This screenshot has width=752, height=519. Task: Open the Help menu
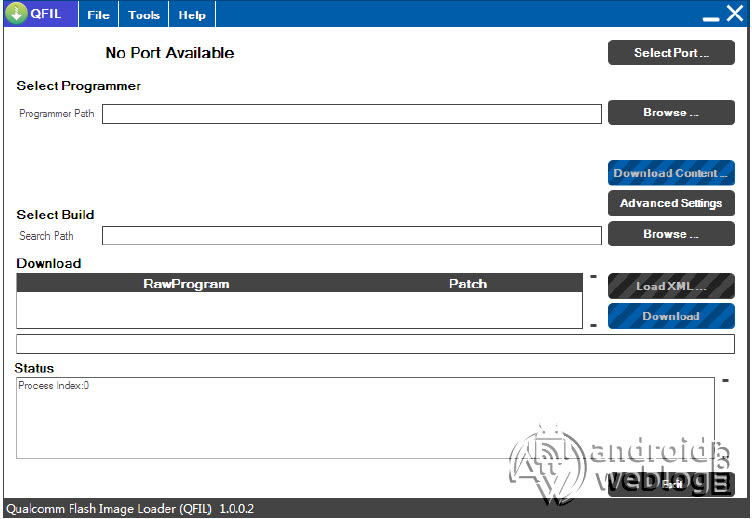[x=192, y=15]
